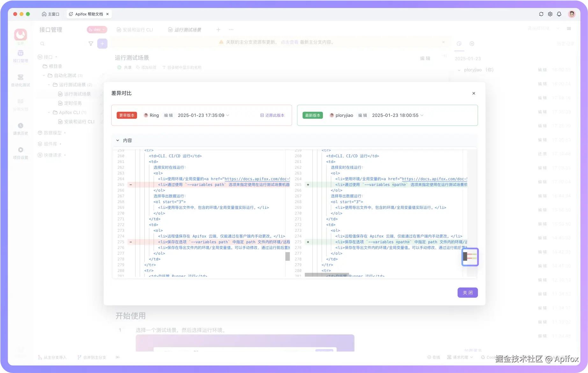The image size is (588, 373).
Task: Close the 差异对比 dialog with the X icon
Action: tap(474, 93)
